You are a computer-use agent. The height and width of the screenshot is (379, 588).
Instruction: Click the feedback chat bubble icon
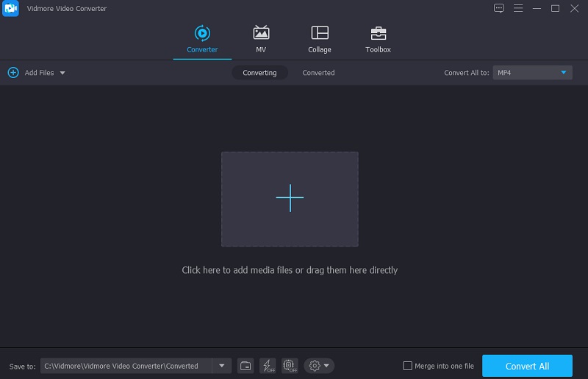coord(499,8)
